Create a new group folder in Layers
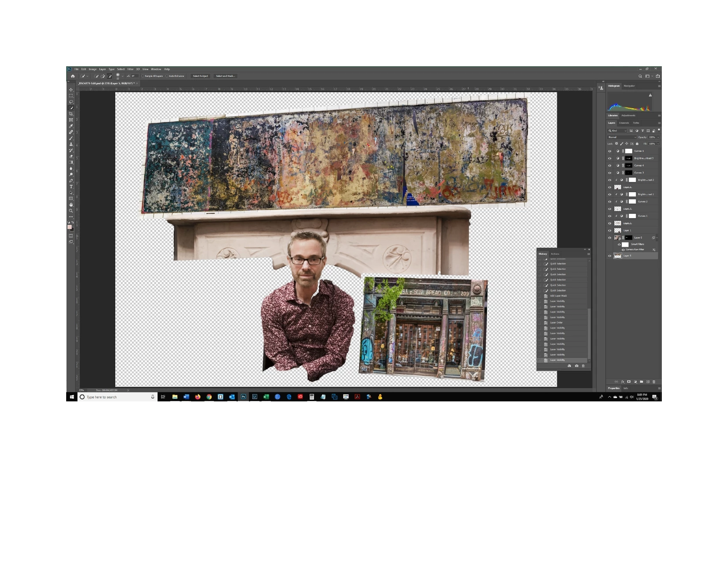Image resolution: width=728 pixels, height=563 pixels. (x=642, y=382)
